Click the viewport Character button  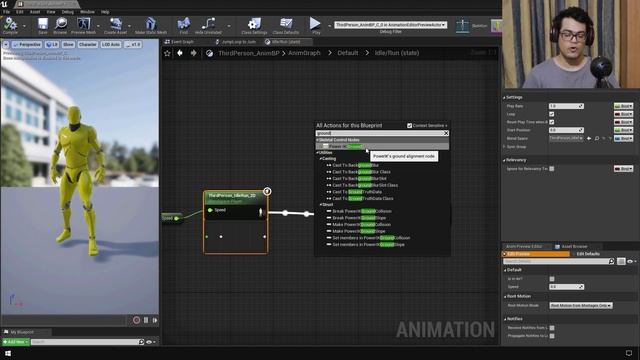pos(87,44)
